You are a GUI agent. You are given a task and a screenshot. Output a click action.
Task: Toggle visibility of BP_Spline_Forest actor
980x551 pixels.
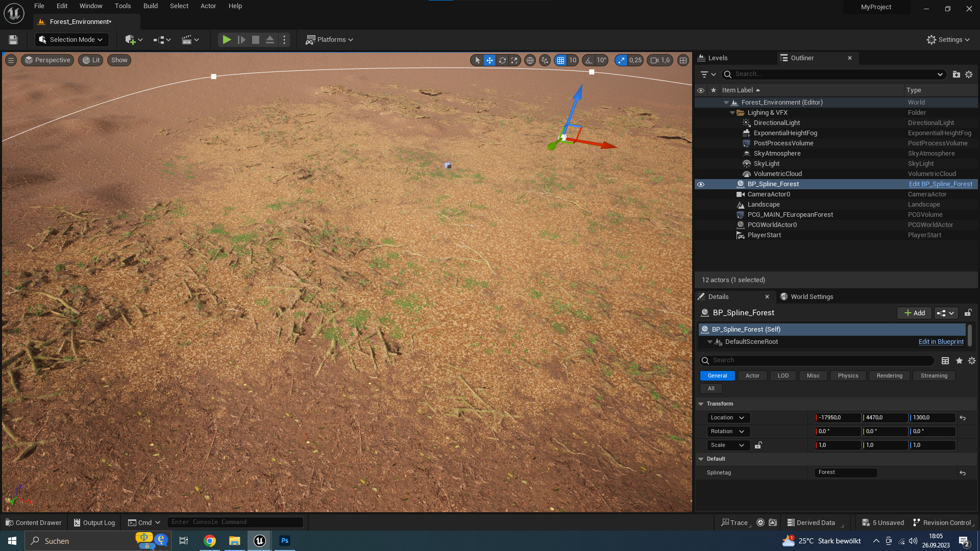(x=701, y=184)
